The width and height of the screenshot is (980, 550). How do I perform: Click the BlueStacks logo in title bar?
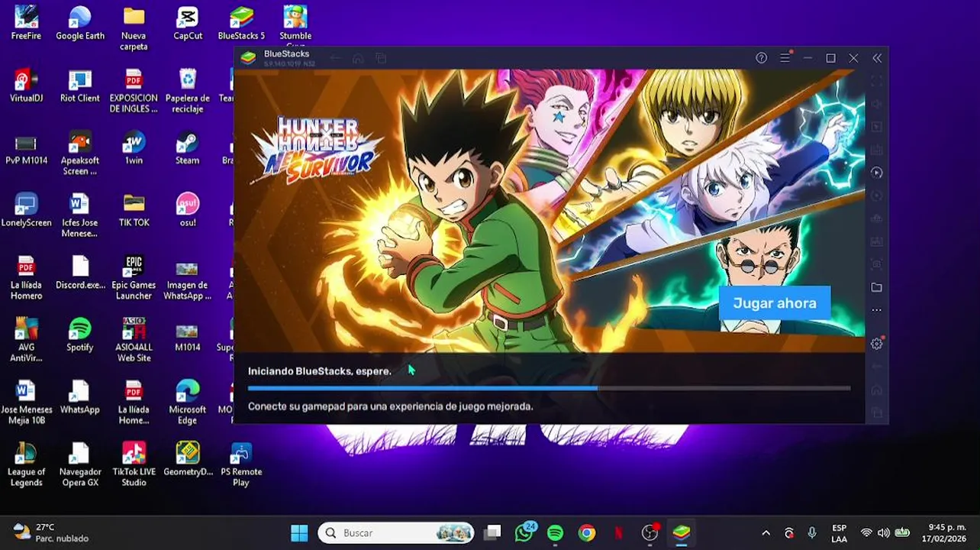[x=248, y=57]
